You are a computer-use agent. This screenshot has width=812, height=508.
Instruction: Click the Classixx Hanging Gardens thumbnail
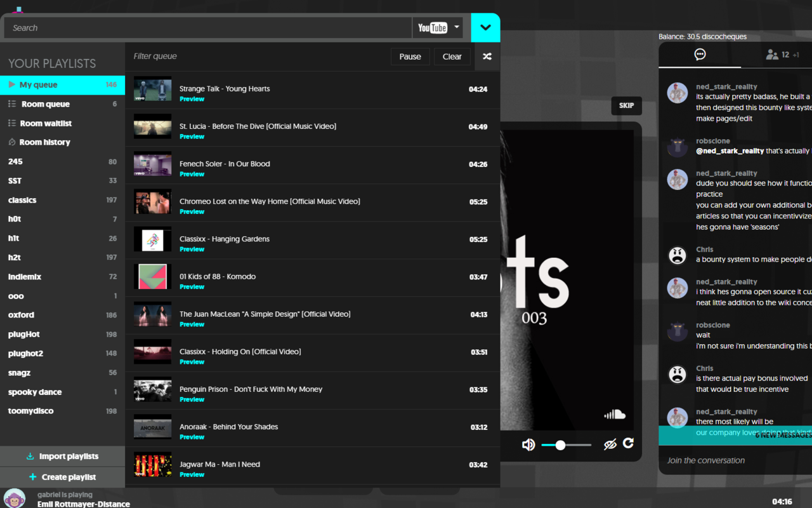coord(153,239)
